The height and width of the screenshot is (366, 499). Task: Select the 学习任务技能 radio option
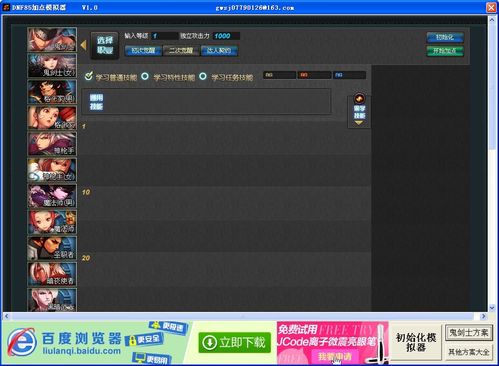point(203,76)
